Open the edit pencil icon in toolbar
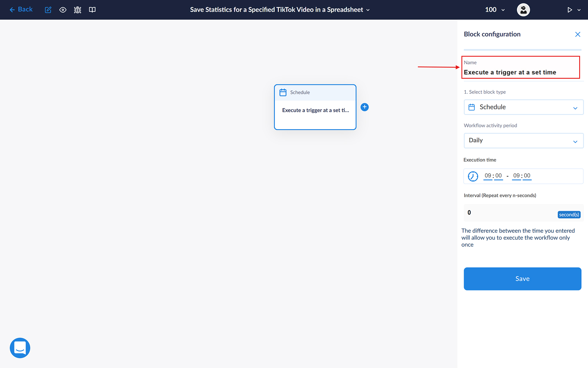Viewport: 588px width, 368px height. pyautogui.click(x=48, y=10)
